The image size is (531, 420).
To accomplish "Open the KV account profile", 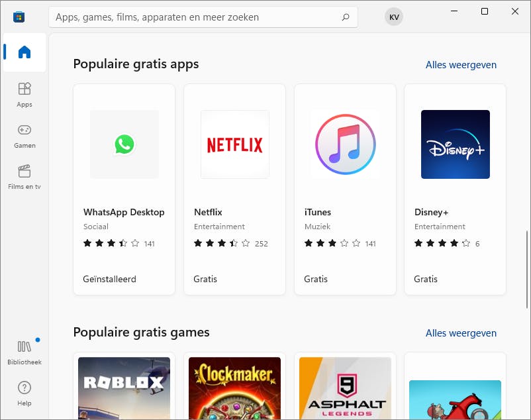I will pyautogui.click(x=394, y=17).
